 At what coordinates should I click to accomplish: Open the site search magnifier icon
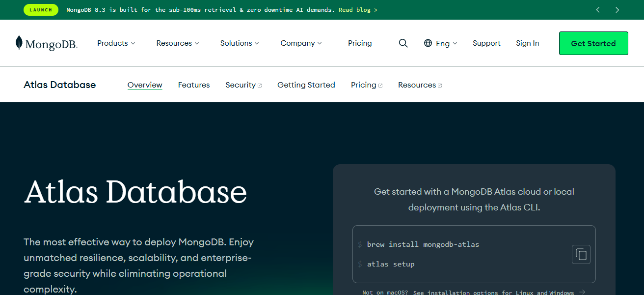(x=403, y=43)
